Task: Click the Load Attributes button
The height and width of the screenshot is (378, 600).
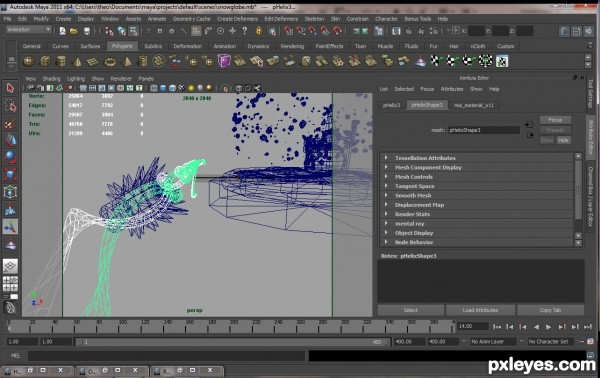Action: point(480,310)
